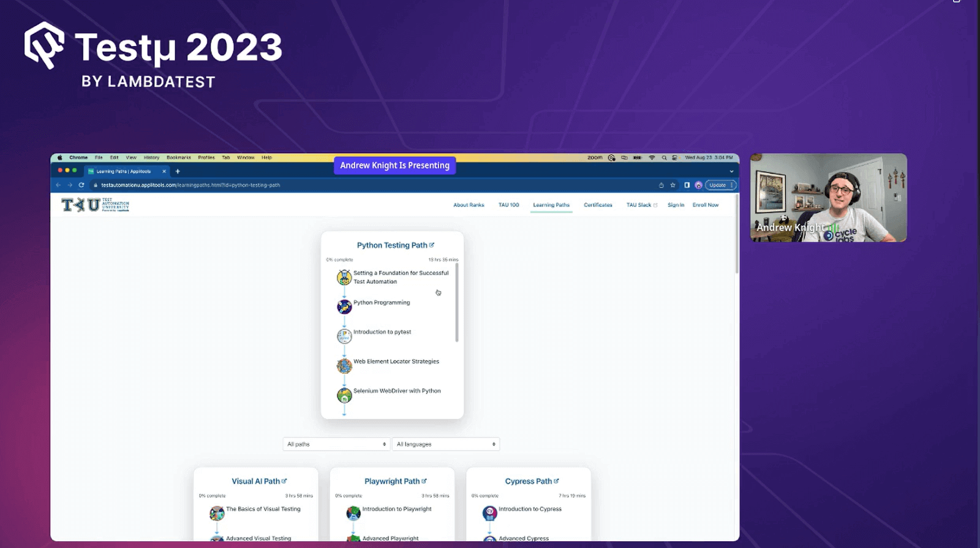Screen dimensions: 980x548
Task: Open Spotlight search magnifier icon
Action: point(664,158)
